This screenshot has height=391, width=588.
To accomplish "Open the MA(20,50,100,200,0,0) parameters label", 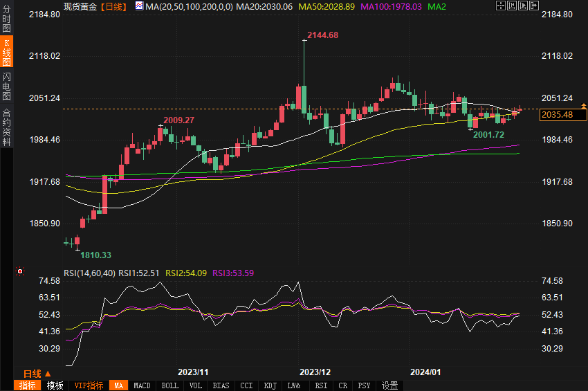I will coord(189,6).
